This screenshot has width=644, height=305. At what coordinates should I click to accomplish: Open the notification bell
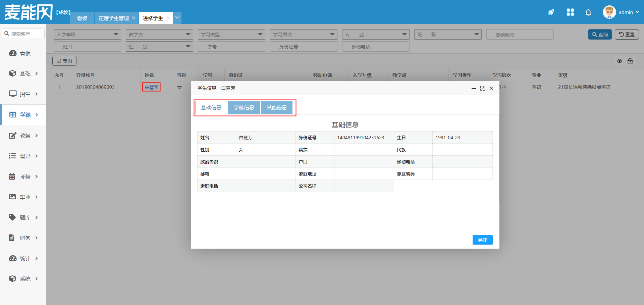(x=588, y=12)
